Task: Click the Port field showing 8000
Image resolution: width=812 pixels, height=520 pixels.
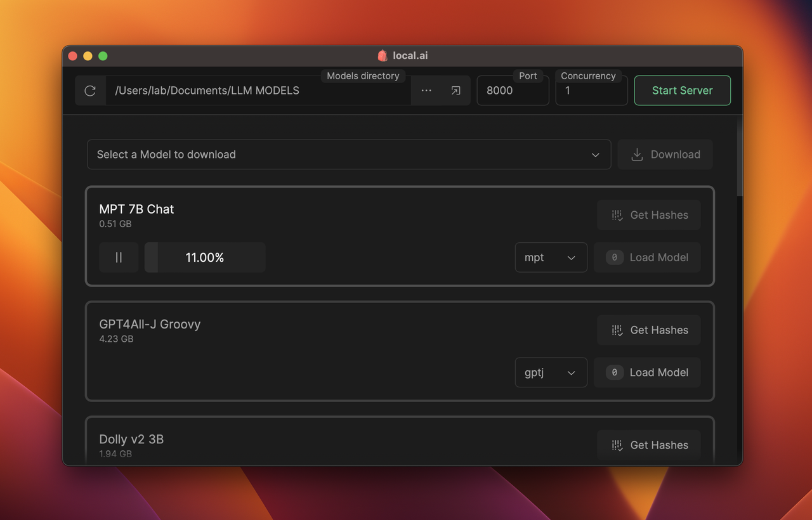Action: click(513, 91)
